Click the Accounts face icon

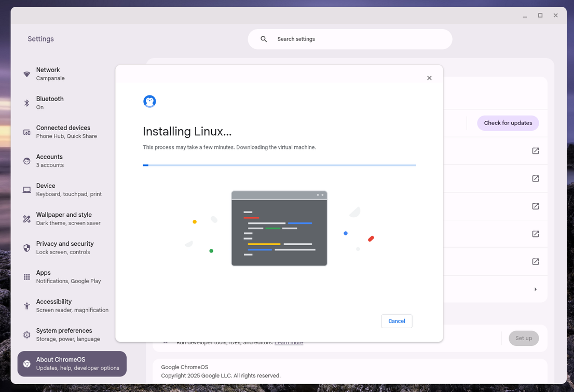26,161
